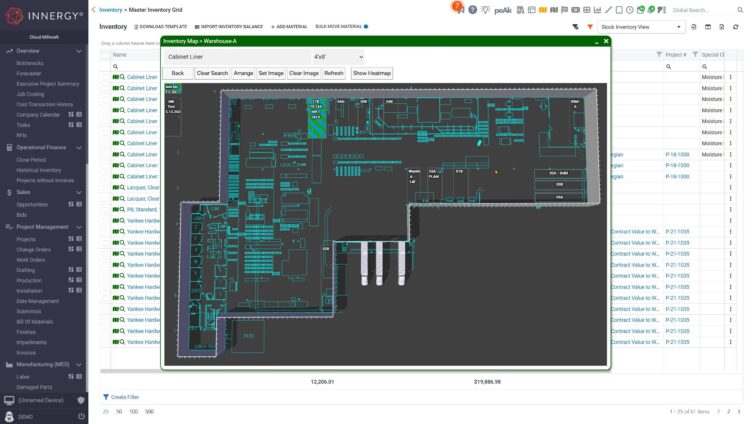Select Cost Transaction History in the sidebar
The image size is (754, 424).
[44, 104]
